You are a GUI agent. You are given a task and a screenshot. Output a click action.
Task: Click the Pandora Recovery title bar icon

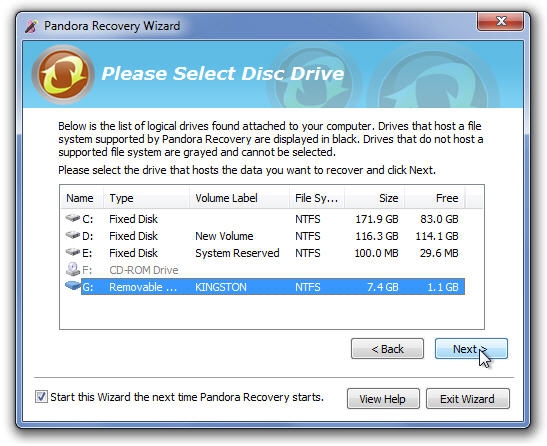pyautogui.click(x=31, y=27)
